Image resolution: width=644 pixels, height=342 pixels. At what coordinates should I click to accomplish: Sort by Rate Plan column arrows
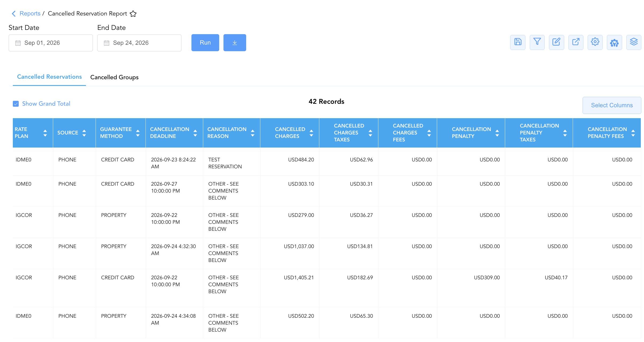pos(45,133)
